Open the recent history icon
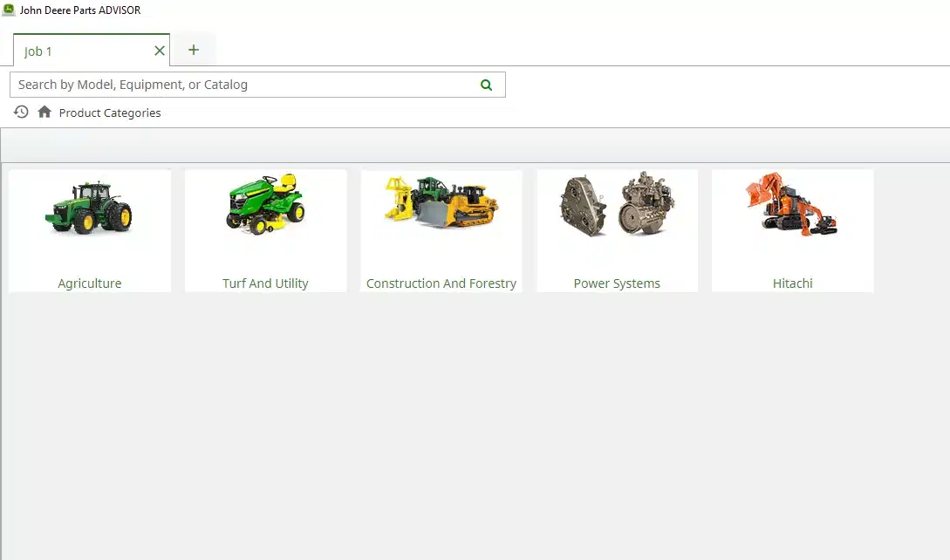 coord(21,113)
